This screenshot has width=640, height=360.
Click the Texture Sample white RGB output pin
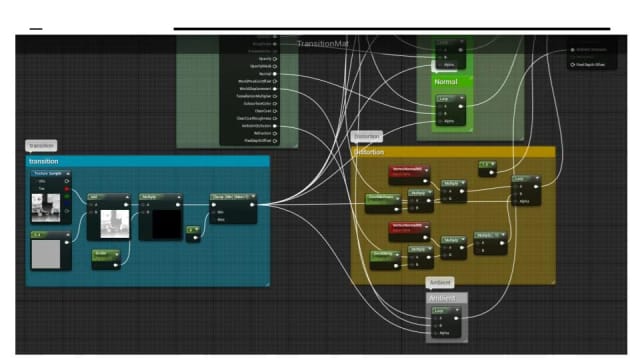click(x=67, y=181)
